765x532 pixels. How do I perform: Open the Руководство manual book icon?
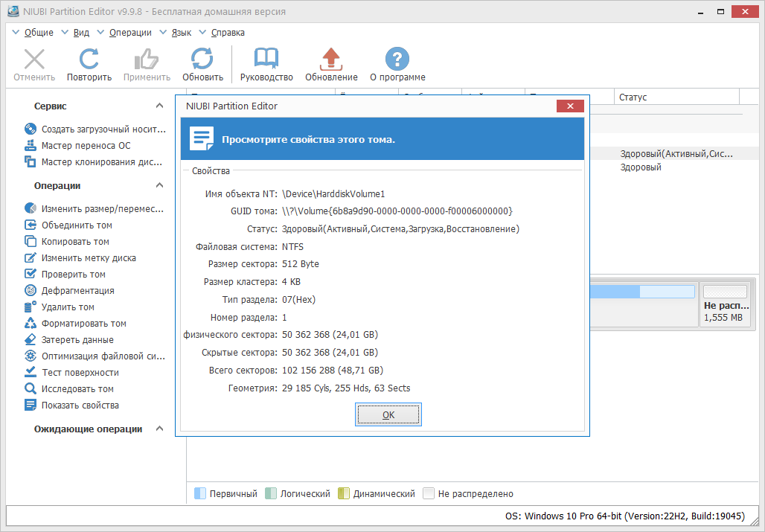coord(266,59)
